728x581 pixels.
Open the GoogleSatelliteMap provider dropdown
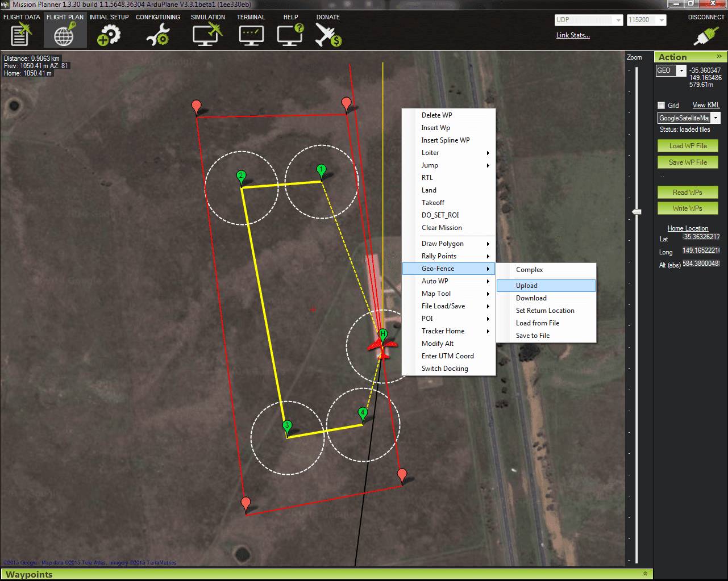pos(715,118)
